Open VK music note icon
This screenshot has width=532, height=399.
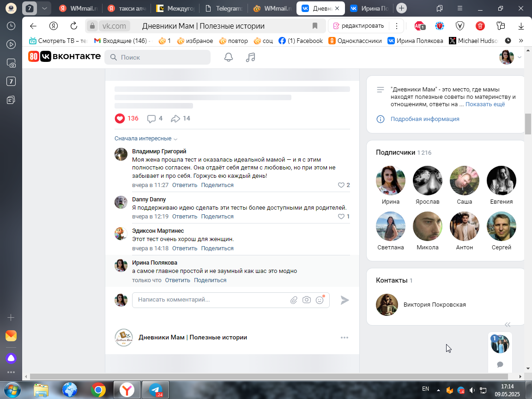pyautogui.click(x=250, y=57)
